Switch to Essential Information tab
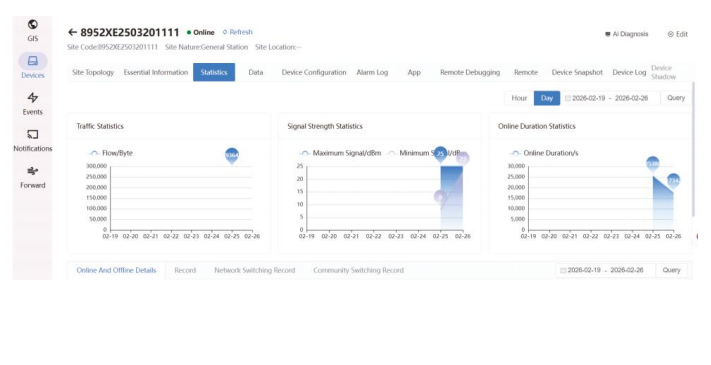This screenshot has height=365, width=711. (156, 73)
